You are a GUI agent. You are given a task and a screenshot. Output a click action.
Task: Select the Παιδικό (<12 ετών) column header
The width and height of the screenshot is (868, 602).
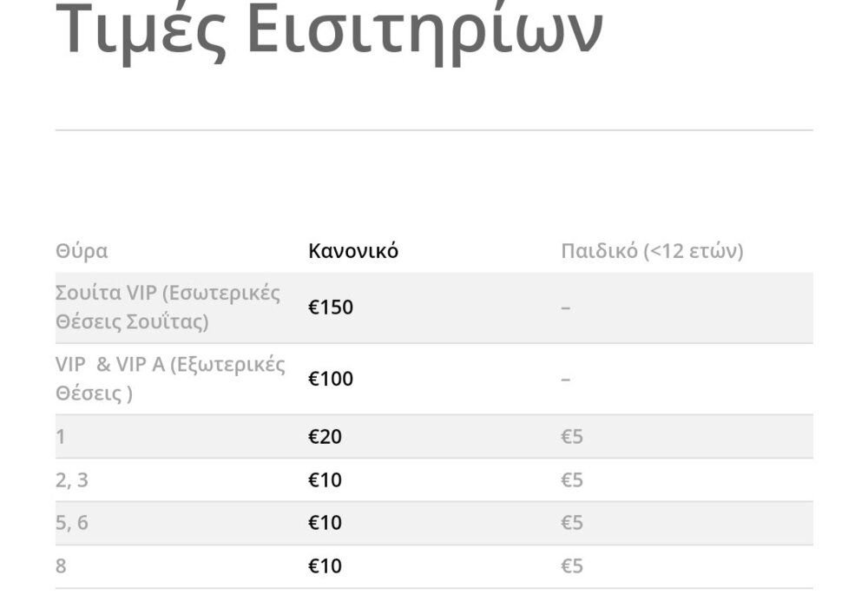click(x=652, y=251)
